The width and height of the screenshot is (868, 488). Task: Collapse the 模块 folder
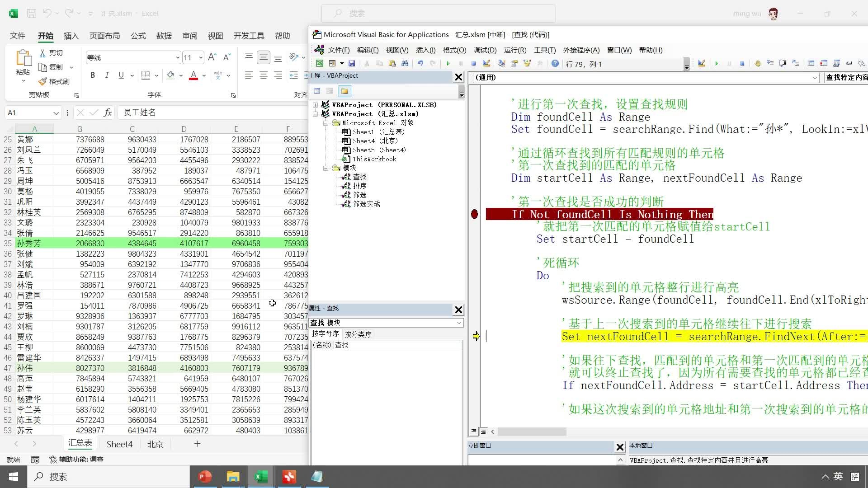pos(325,168)
